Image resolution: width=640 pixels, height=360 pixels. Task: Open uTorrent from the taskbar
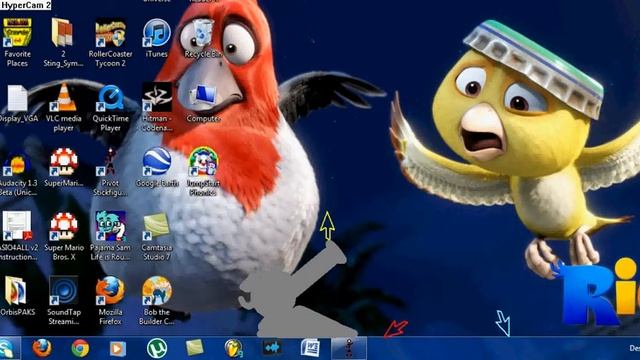pyautogui.click(x=157, y=348)
